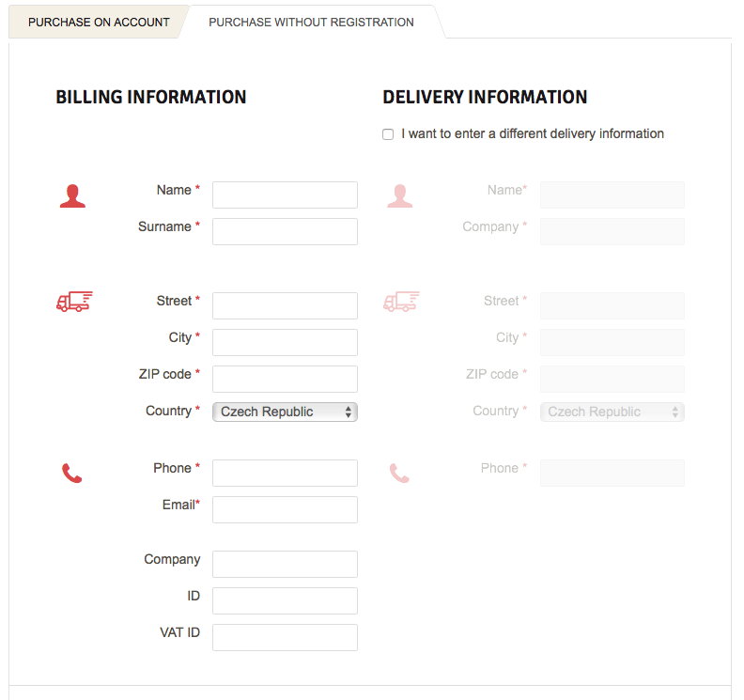Click the VAT ID text field
This screenshot has height=700, width=744.
click(x=285, y=637)
